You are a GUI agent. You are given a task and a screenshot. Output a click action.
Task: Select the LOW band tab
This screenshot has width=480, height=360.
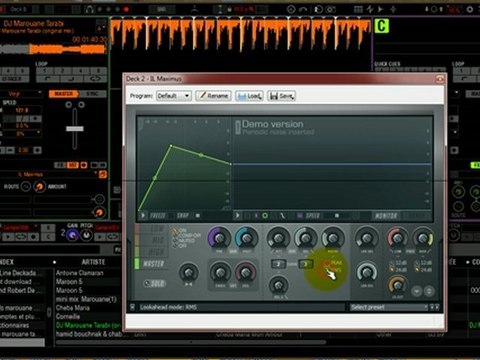pos(153,229)
